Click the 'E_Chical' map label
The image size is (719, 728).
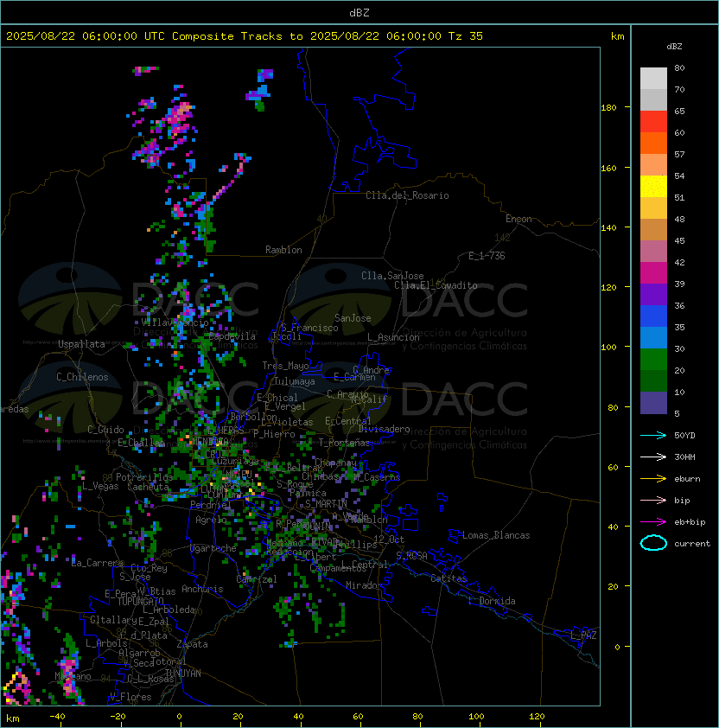coord(277,398)
